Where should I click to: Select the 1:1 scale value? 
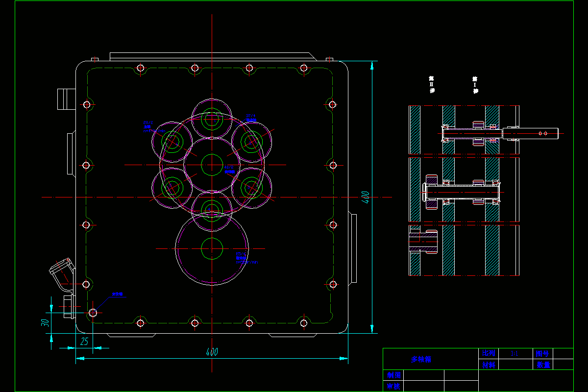point(514,353)
